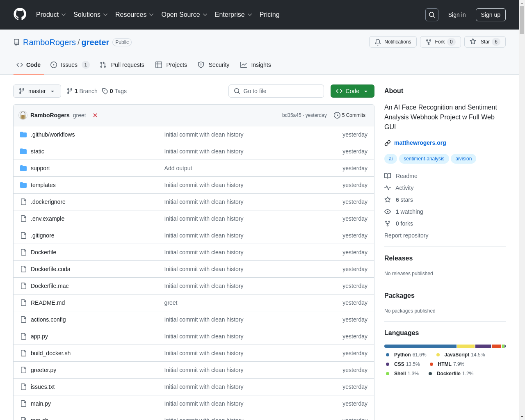525x420 pixels.
Task: Switch to the Security tab
Action: pos(214,65)
